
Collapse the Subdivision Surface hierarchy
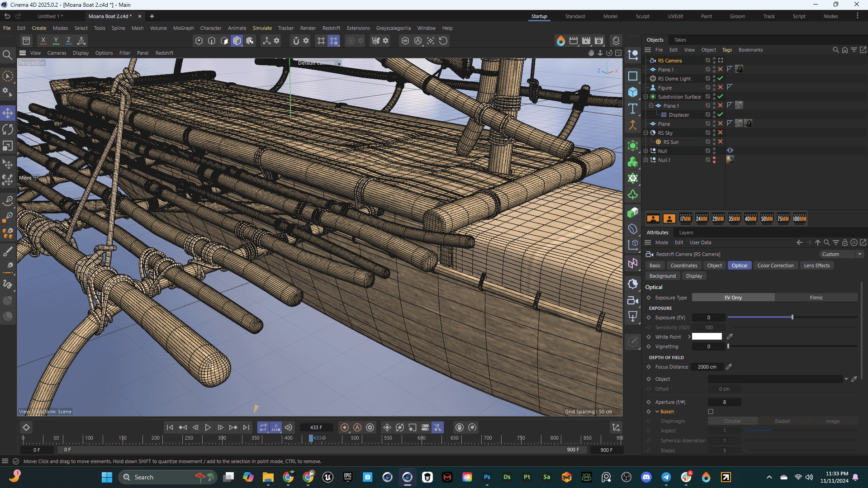click(x=646, y=97)
